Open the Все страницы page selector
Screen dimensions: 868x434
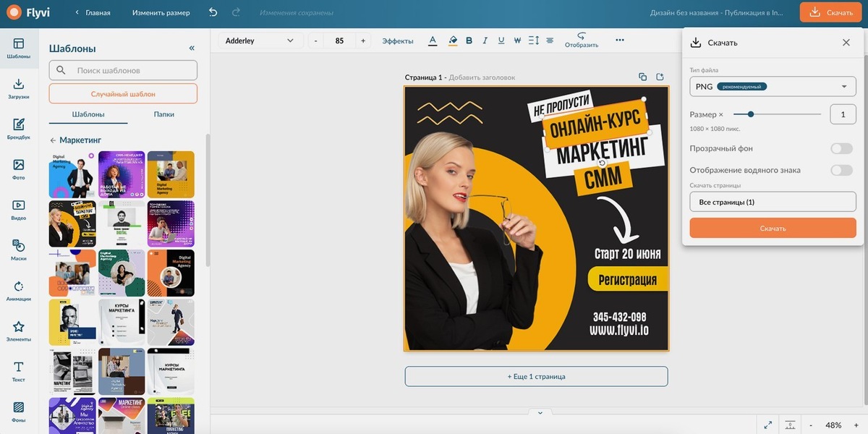[773, 202]
